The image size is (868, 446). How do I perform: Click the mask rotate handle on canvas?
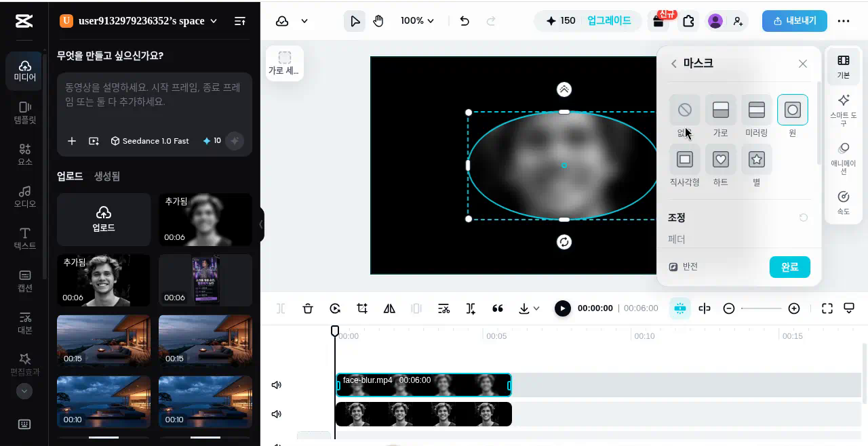pyautogui.click(x=564, y=242)
